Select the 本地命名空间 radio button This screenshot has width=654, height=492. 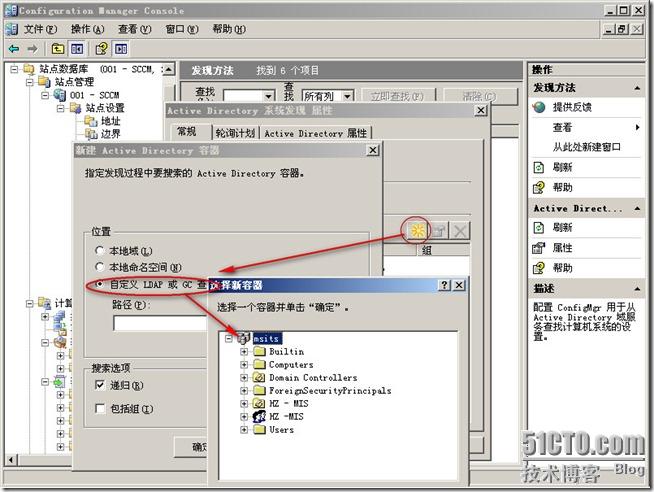coord(99,266)
